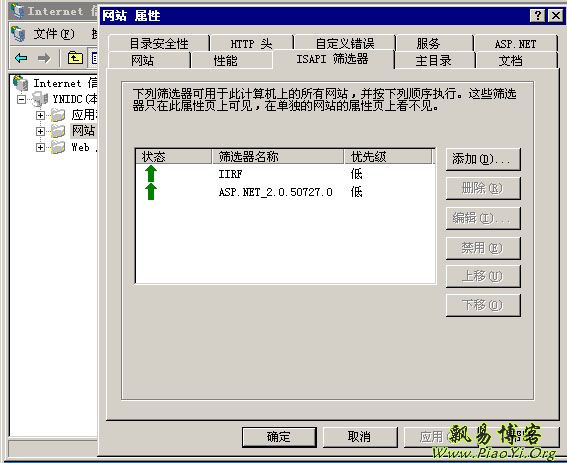Open the 文件(F) menu
567x463 pixels.
tap(54, 34)
